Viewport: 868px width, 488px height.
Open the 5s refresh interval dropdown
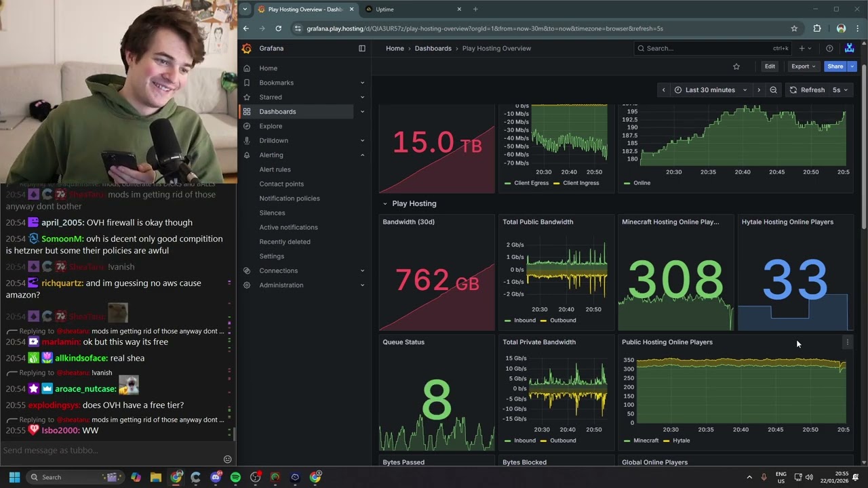tap(840, 90)
